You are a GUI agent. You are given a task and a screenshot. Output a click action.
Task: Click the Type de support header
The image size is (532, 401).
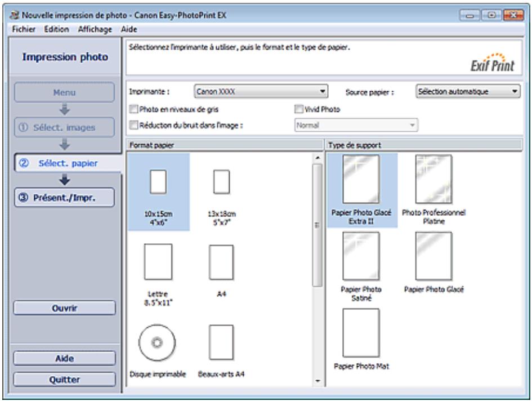click(x=424, y=145)
